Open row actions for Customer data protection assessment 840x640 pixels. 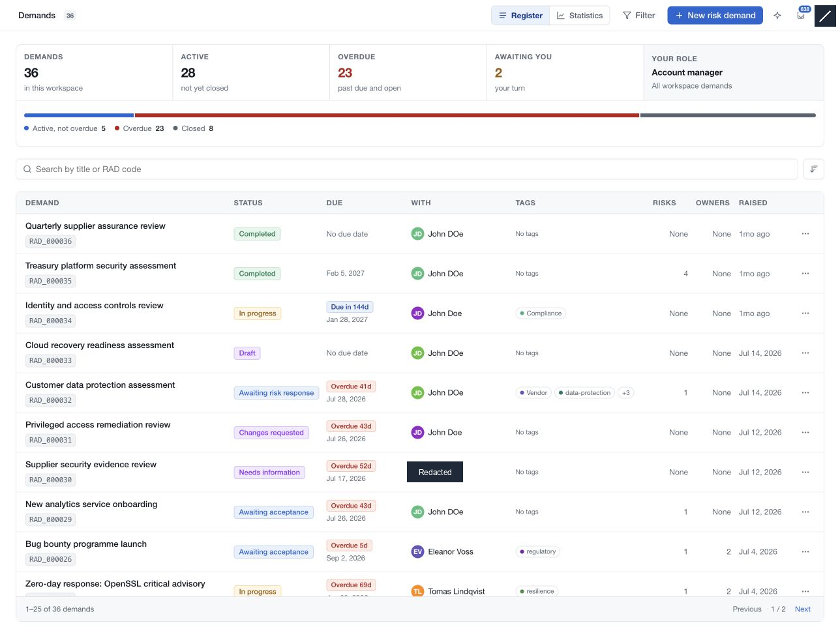805,393
